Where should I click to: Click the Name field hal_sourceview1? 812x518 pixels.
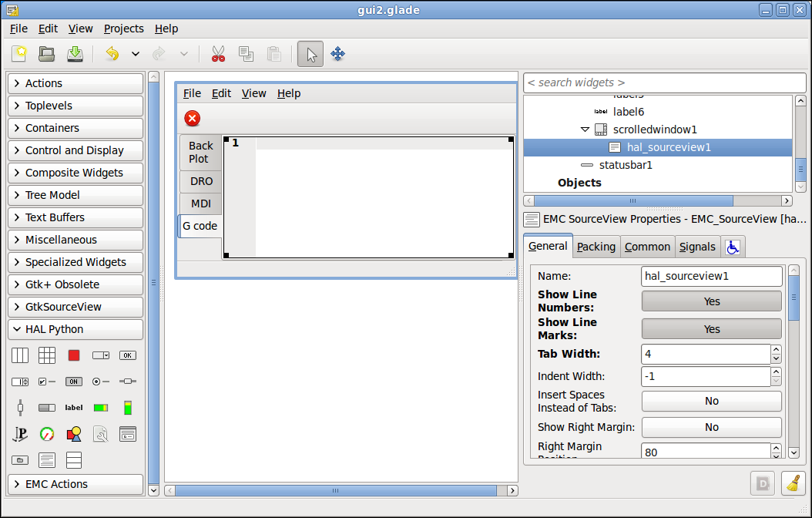coord(712,276)
